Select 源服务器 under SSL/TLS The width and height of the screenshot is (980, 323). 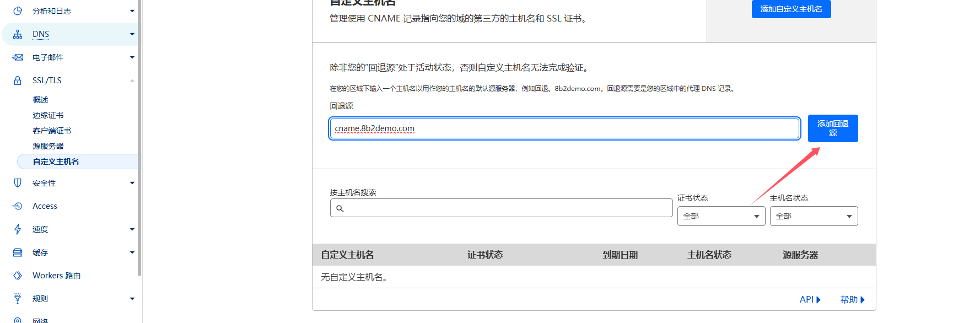point(47,146)
